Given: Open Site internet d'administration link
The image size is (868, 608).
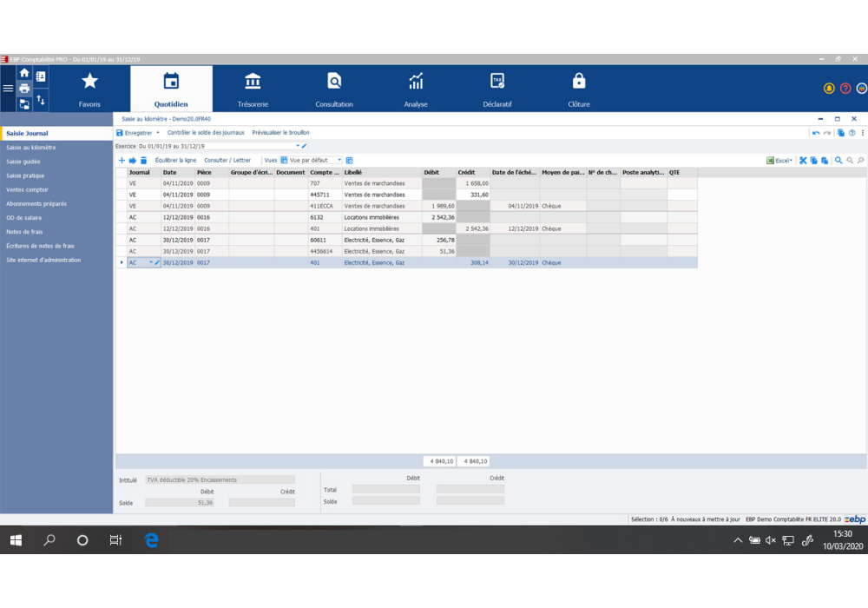Looking at the screenshot, I should [43, 261].
